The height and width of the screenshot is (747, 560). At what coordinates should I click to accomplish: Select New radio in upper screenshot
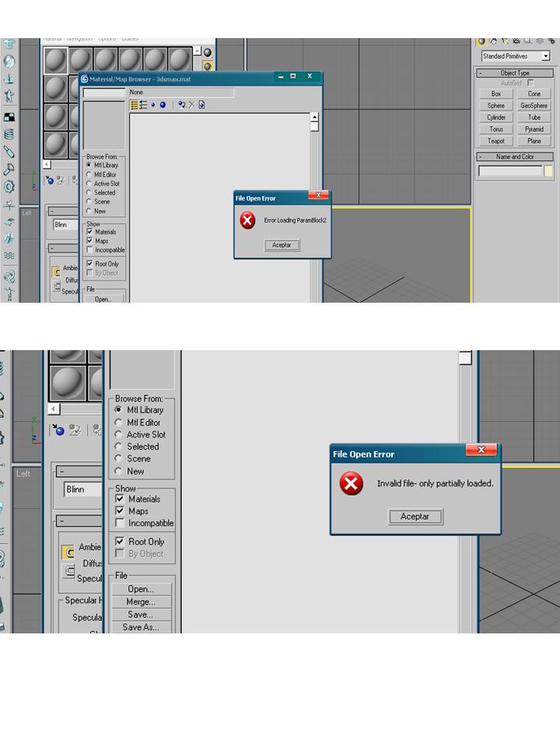click(89, 211)
